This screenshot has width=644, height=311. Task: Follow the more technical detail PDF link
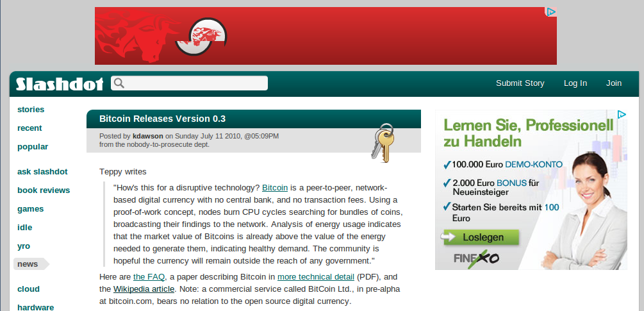click(x=316, y=277)
